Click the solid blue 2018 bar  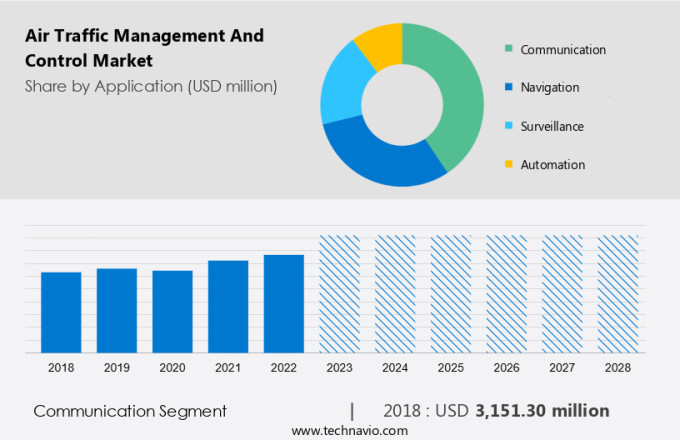click(61, 312)
